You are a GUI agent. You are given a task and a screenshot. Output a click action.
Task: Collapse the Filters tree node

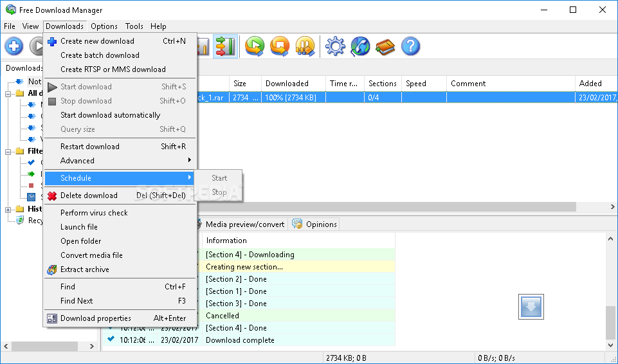8,152
